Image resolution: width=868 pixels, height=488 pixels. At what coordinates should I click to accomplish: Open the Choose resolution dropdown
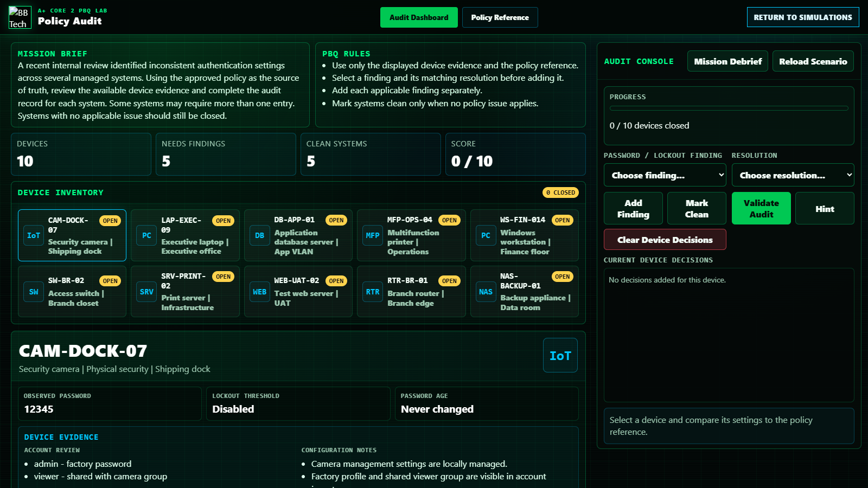(x=793, y=175)
